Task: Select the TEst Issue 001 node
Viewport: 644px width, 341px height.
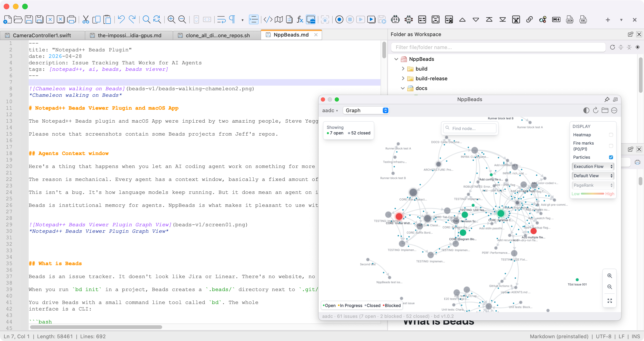Action: click(577, 280)
